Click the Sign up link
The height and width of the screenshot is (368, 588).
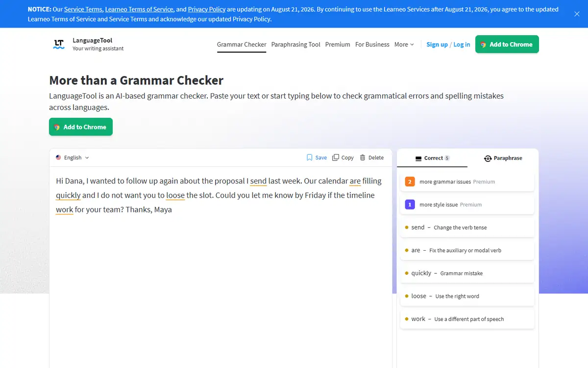(437, 44)
